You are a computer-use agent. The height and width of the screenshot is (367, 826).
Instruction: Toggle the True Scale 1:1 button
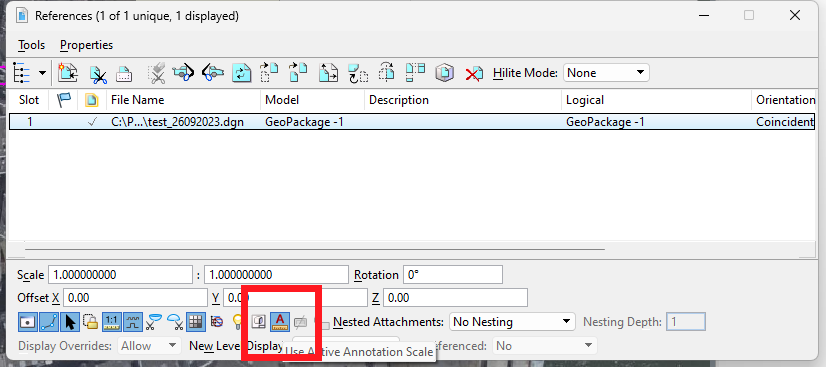pyautogui.click(x=112, y=321)
